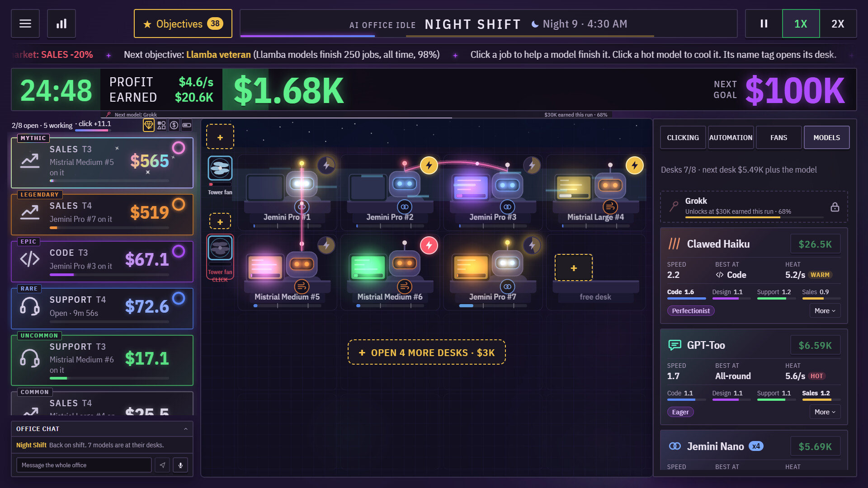Click the blue Tower fan icon at top

click(220, 168)
